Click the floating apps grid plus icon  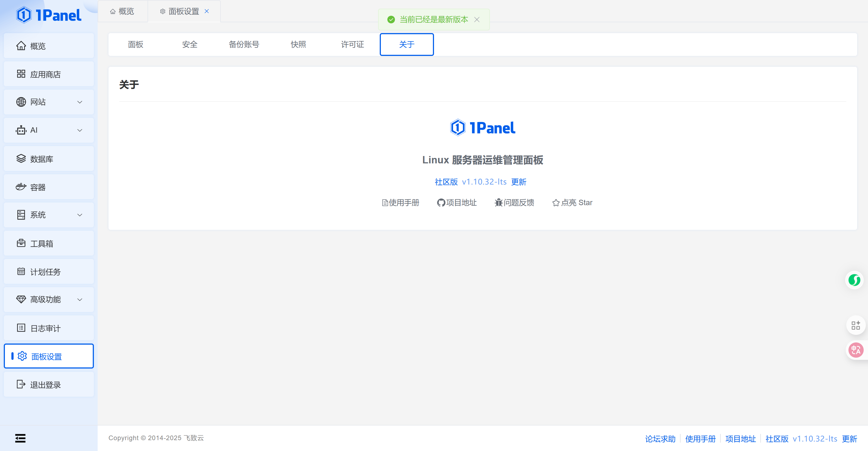click(x=856, y=325)
